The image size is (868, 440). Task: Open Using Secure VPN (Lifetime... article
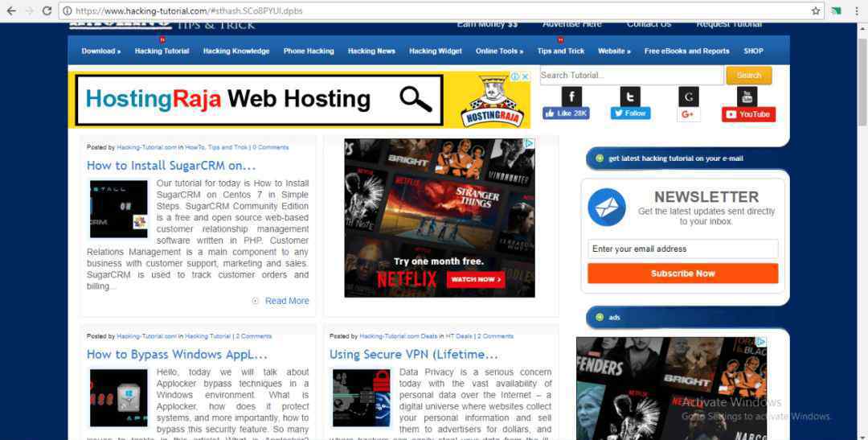tap(414, 354)
